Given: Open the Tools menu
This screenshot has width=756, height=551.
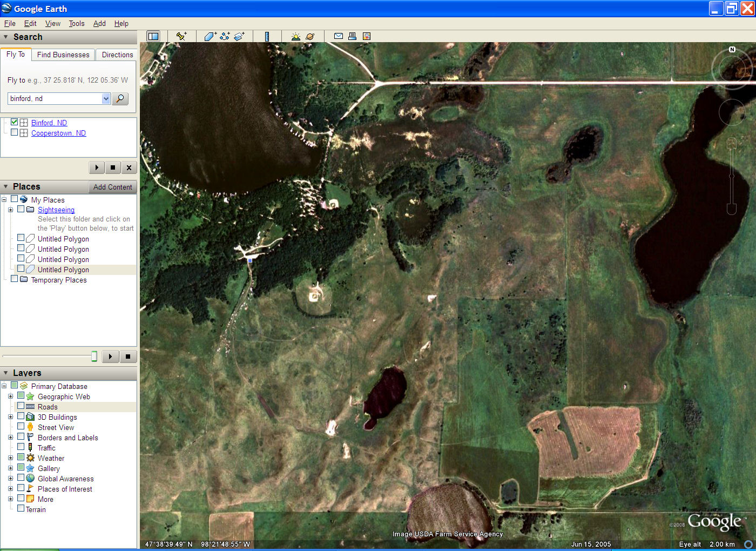Looking at the screenshot, I should [x=77, y=23].
